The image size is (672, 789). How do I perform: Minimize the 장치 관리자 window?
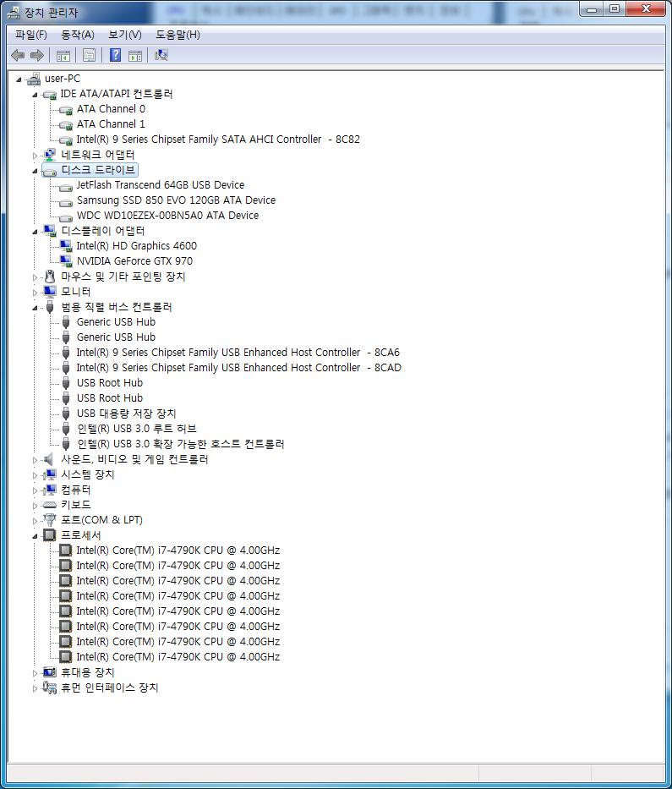click(x=592, y=8)
